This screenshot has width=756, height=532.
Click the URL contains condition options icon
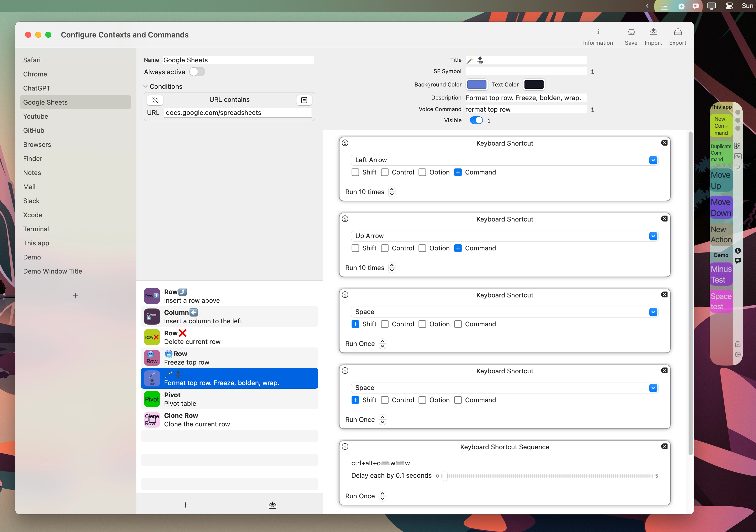pyautogui.click(x=304, y=100)
